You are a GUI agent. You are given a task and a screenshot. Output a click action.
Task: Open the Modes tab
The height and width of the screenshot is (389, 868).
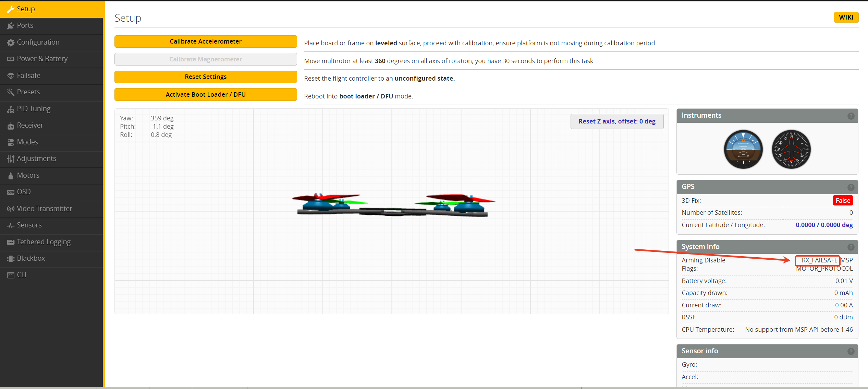tap(27, 142)
